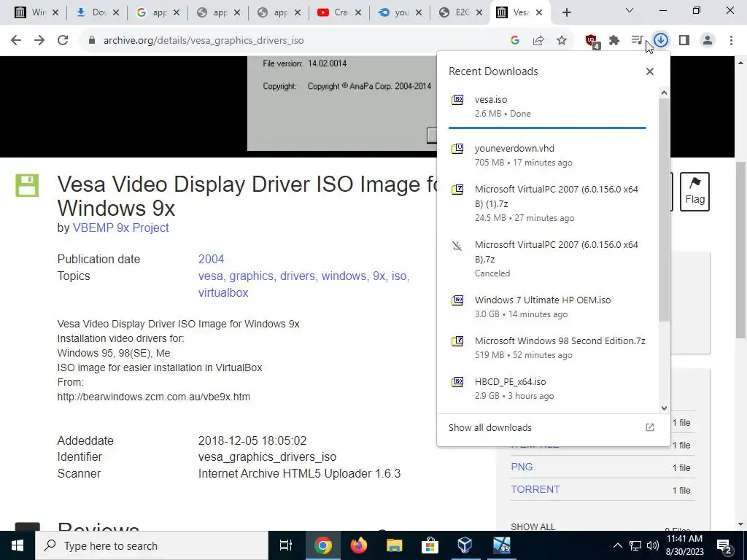Switch to the Dow downloads tab
Screen dimensions: 747x560
click(98, 12)
